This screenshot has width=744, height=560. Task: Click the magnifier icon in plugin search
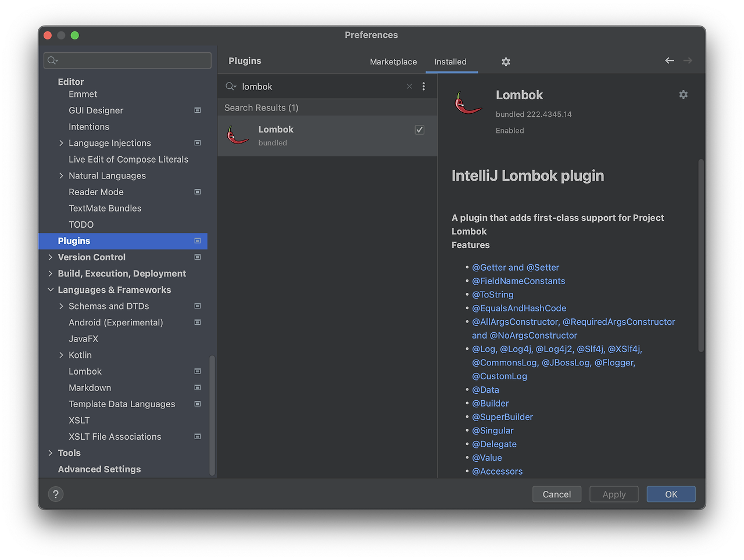pos(231,87)
